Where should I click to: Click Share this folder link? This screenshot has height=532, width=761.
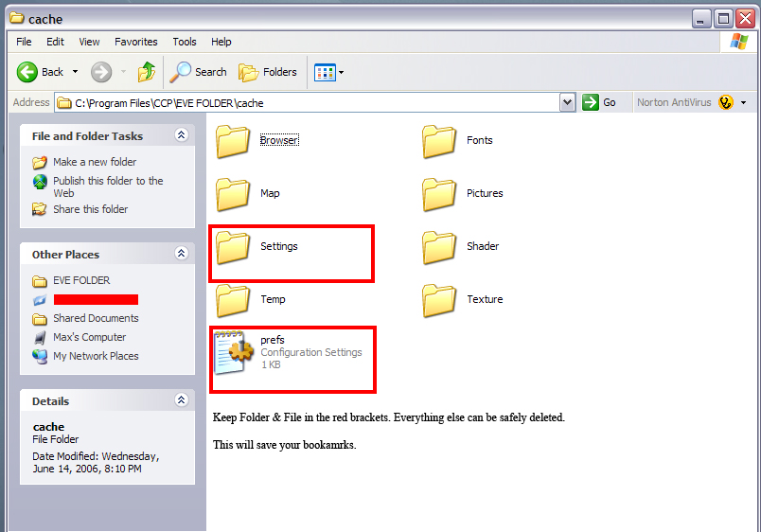90,209
